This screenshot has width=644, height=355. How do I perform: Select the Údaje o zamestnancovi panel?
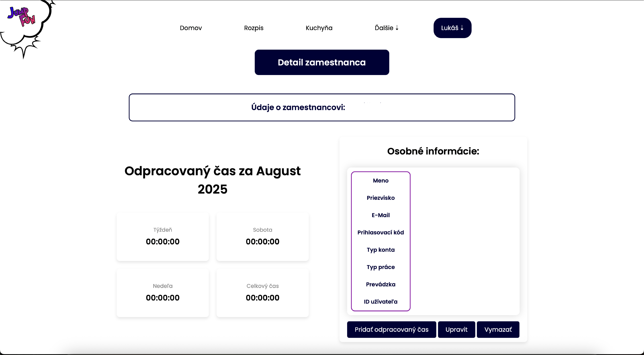pos(322,107)
